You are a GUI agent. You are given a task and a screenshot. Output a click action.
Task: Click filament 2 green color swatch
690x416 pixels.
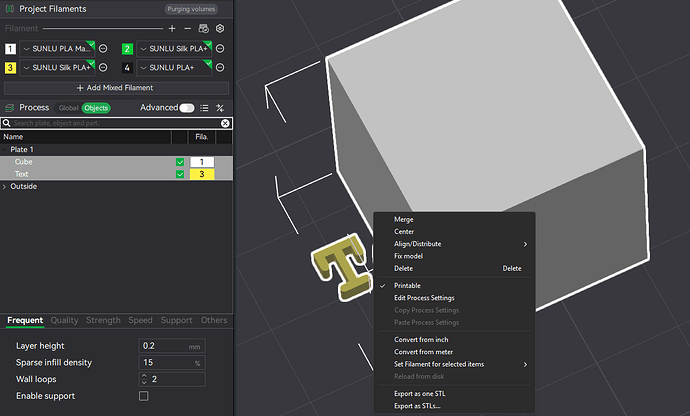pyautogui.click(x=127, y=48)
